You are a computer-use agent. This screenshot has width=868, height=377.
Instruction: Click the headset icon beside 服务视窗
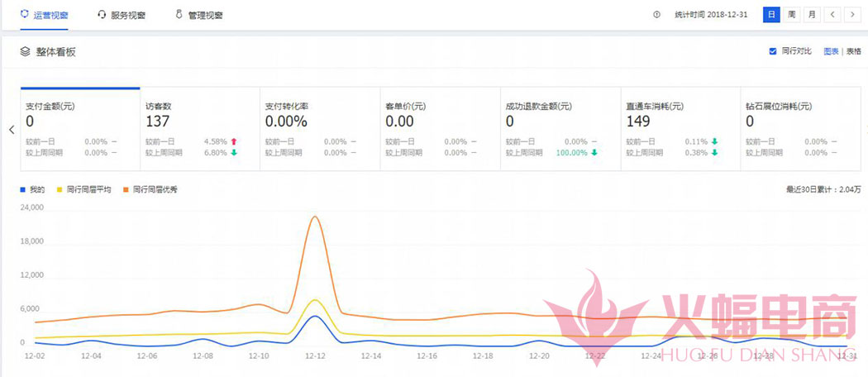coord(102,15)
